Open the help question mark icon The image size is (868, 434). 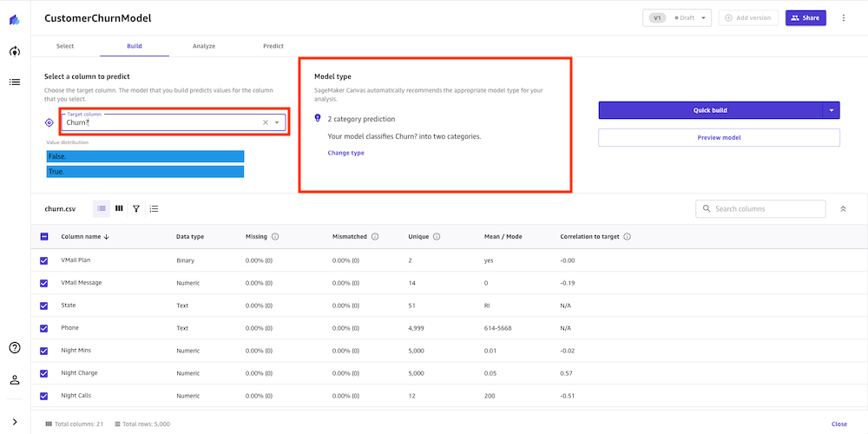pos(15,348)
